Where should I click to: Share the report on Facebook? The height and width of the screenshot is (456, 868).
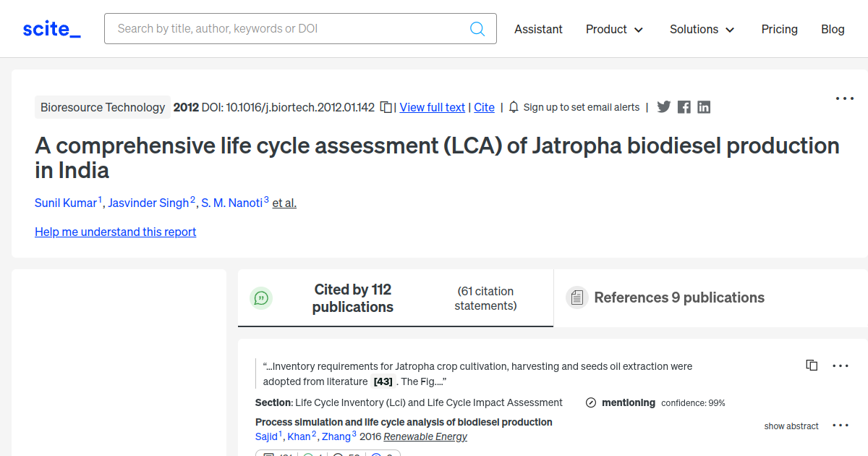coord(683,106)
